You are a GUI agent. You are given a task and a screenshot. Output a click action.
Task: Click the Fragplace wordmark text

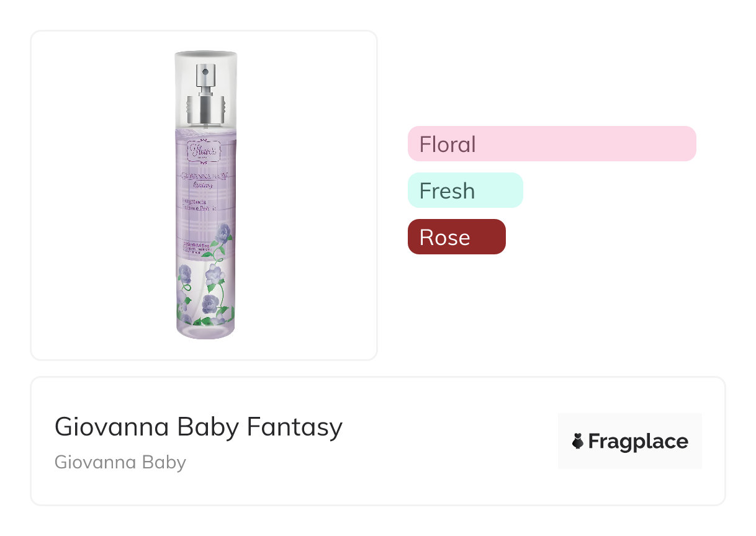(637, 442)
